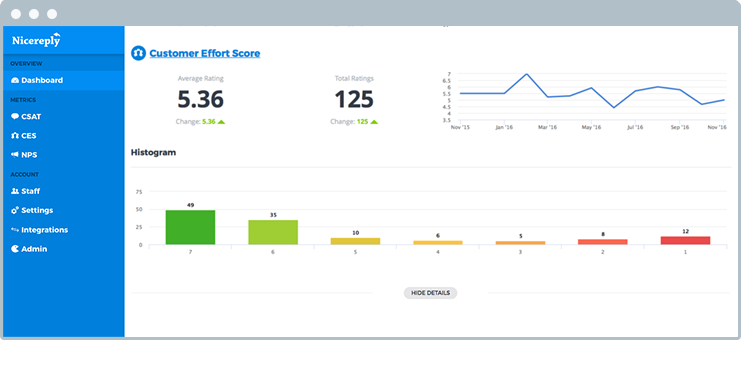The width and height of the screenshot is (741, 365).
Task: Select the dark green histogram bar for rating 7
Action: point(190,227)
